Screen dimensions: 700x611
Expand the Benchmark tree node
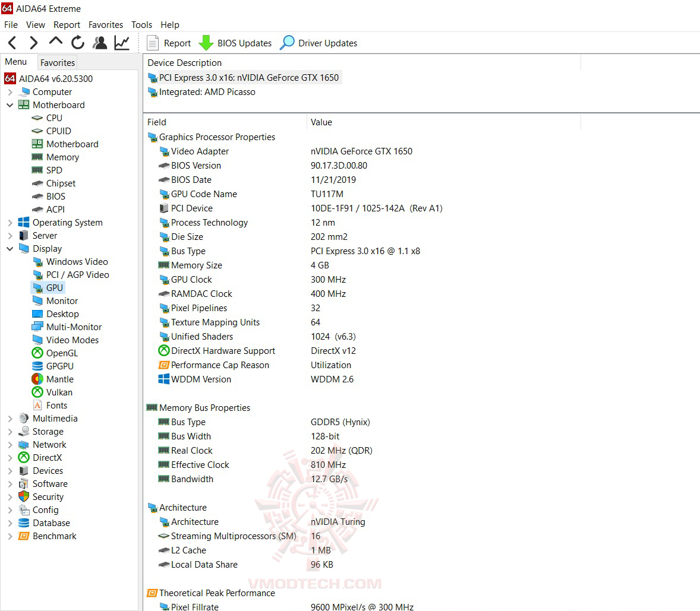10,536
